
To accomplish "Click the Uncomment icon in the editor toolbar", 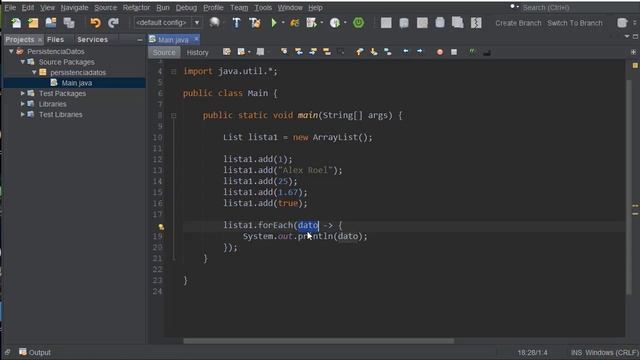I will [487, 52].
